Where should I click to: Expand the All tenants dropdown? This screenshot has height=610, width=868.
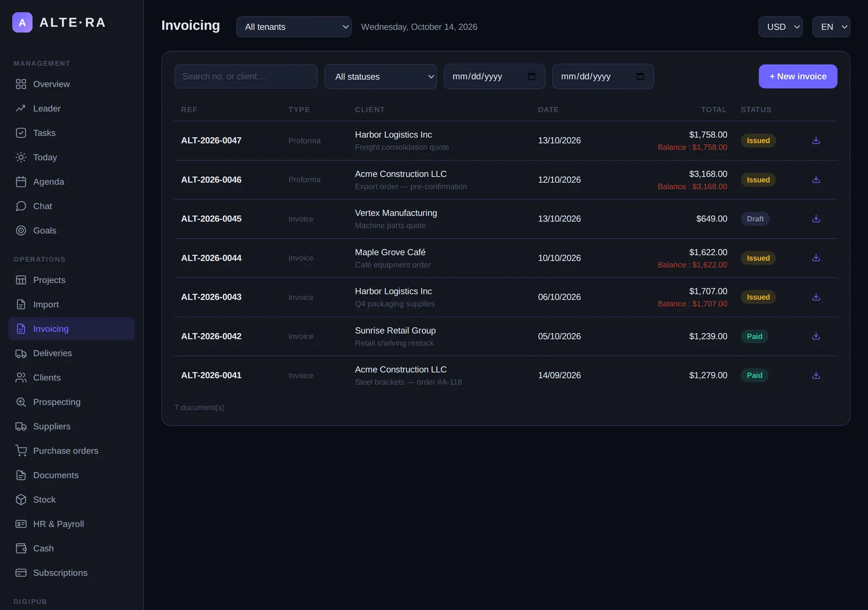pyautogui.click(x=294, y=27)
